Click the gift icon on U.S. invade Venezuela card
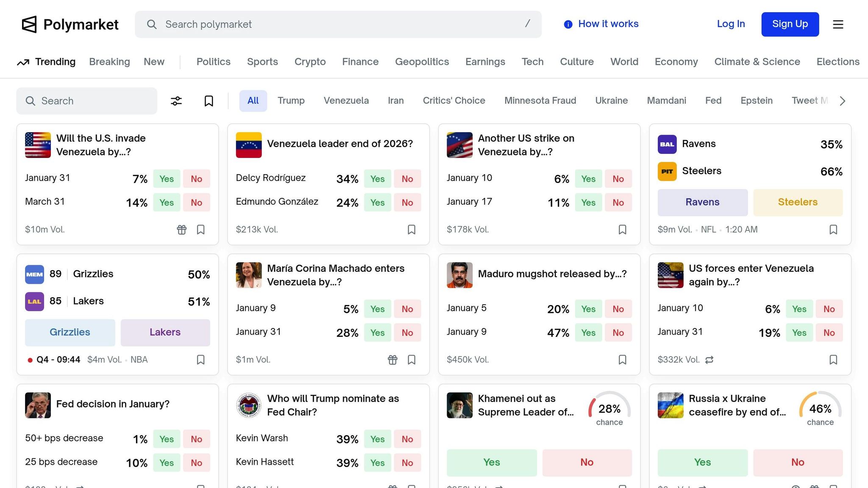The height and width of the screenshot is (488, 868). pyautogui.click(x=181, y=230)
